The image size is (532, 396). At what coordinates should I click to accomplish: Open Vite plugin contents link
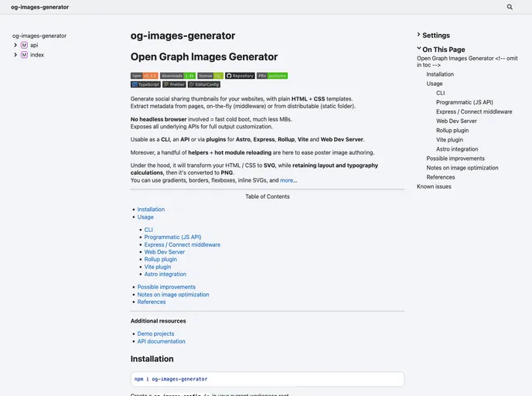tap(158, 267)
